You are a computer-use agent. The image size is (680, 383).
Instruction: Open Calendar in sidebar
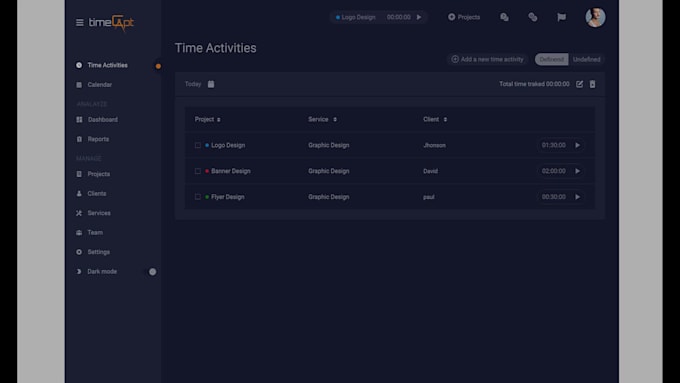[100, 85]
